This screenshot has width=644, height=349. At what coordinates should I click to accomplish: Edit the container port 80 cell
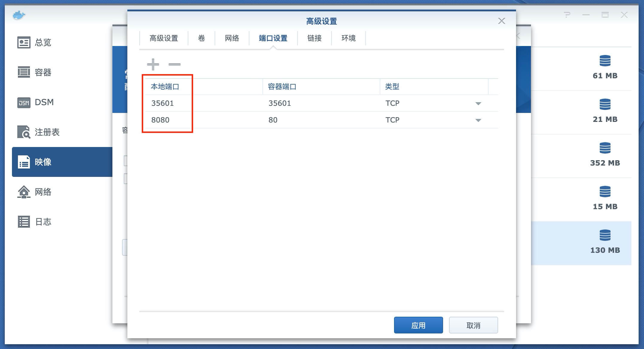pos(273,120)
